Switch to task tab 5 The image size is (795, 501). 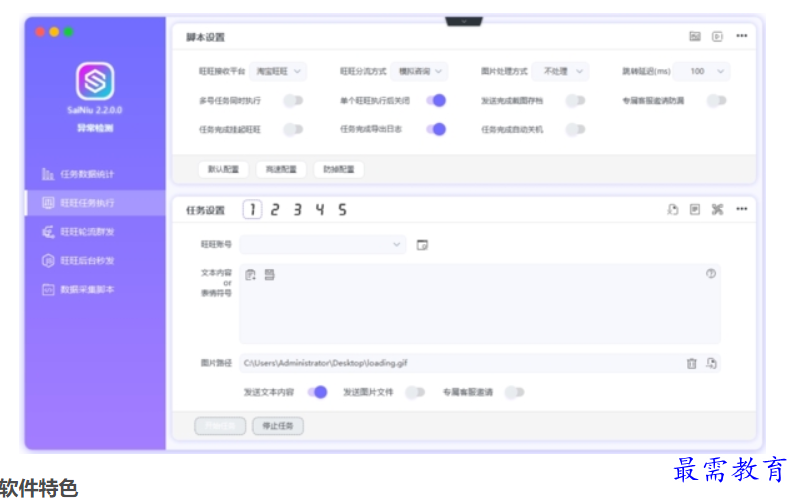tap(343, 209)
